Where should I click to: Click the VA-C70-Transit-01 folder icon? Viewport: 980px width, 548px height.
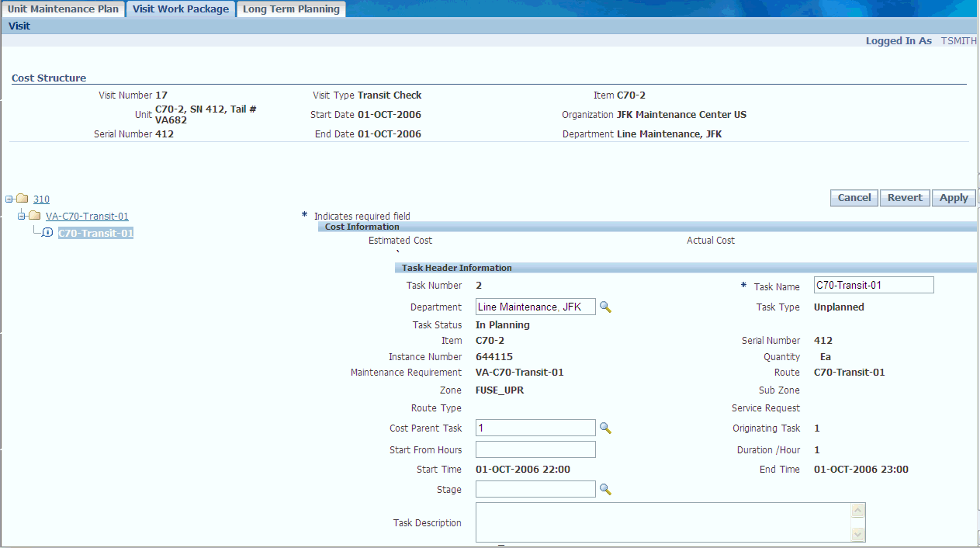[34, 216]
